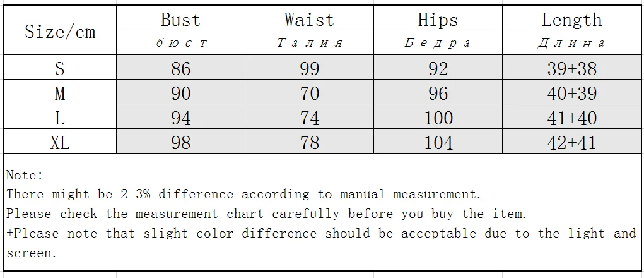
Task: Select the XL length value 42+41
Action: (571, 142)
